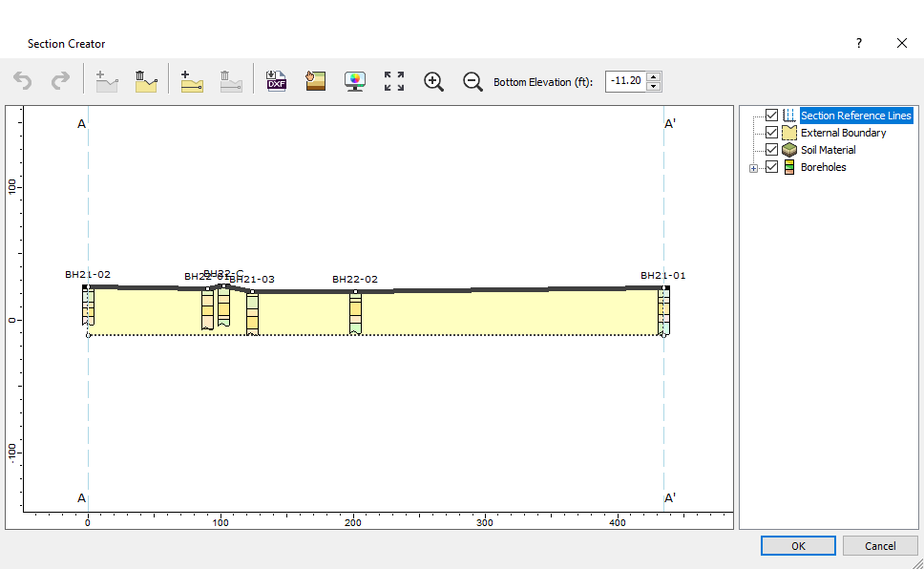Cancel the Section Creator dialog
The height and width of the screenshot is (569, 924).
tap(879, 545)
